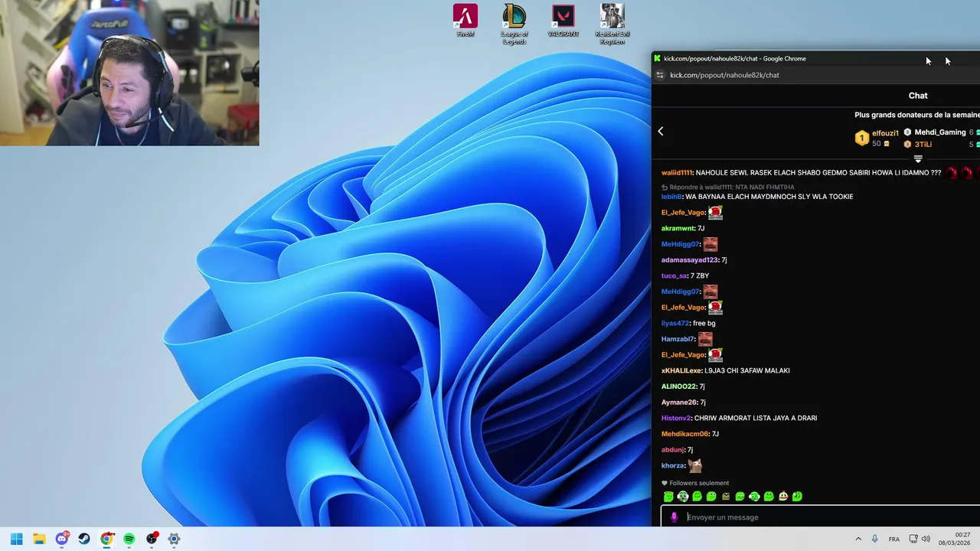Click the 'Chat' heading
980x551 pixels.
(918, 96)
